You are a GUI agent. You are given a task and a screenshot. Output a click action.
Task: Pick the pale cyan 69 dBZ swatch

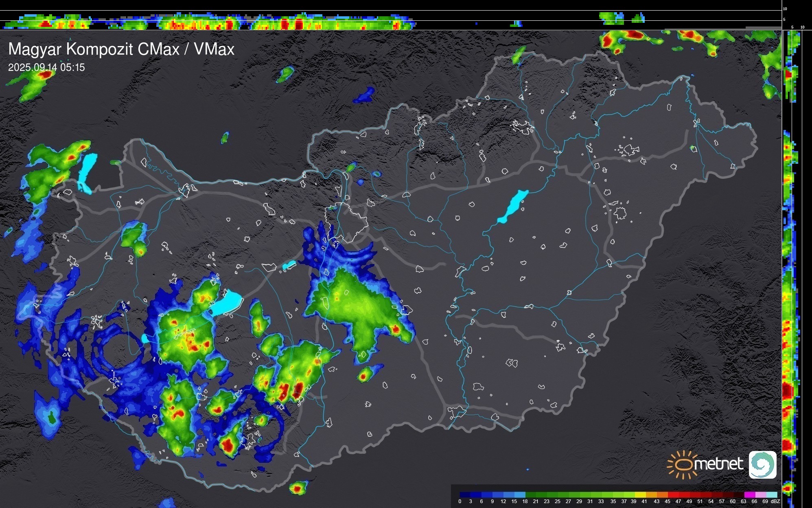pyautogui.click(x=771, y=495)
